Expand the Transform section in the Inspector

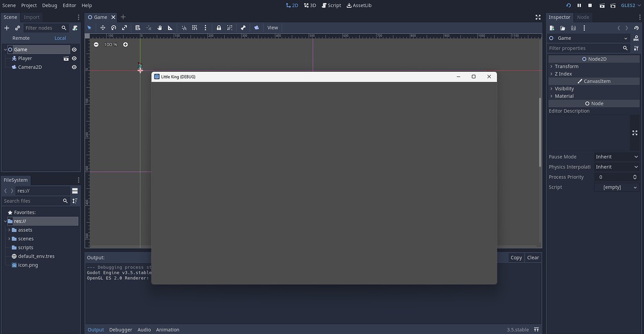coord(566,66)
